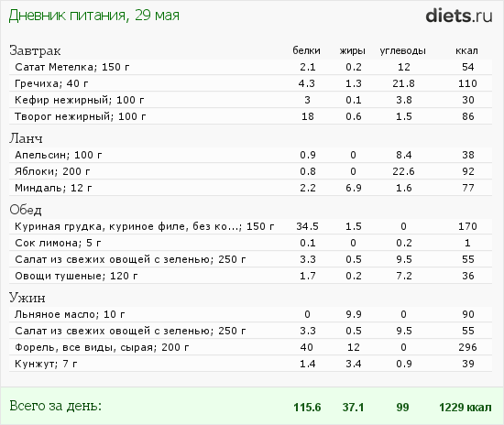Click the fat value 6.9 for Миндаль
Screen dimensions: 504x425
pos(354,188)
